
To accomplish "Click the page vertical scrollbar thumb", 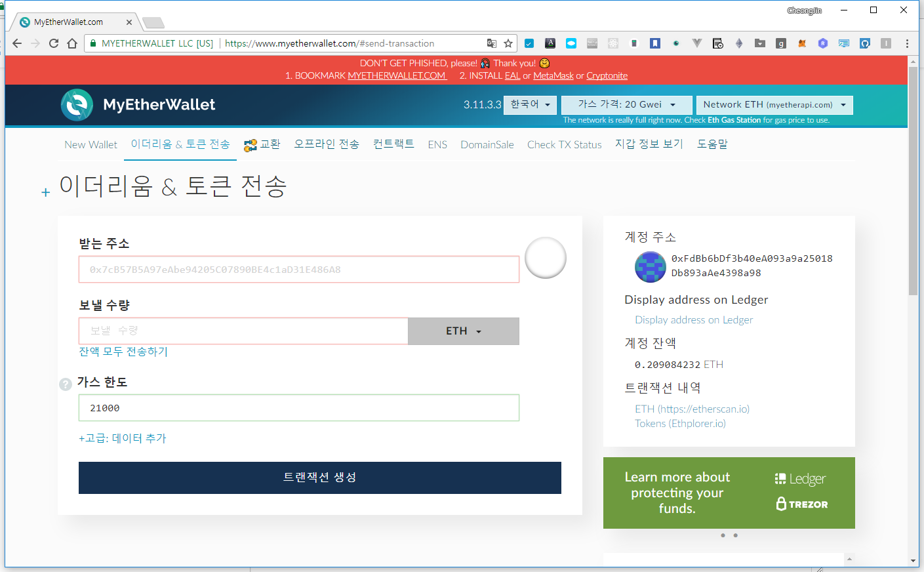I will point(913,180).
